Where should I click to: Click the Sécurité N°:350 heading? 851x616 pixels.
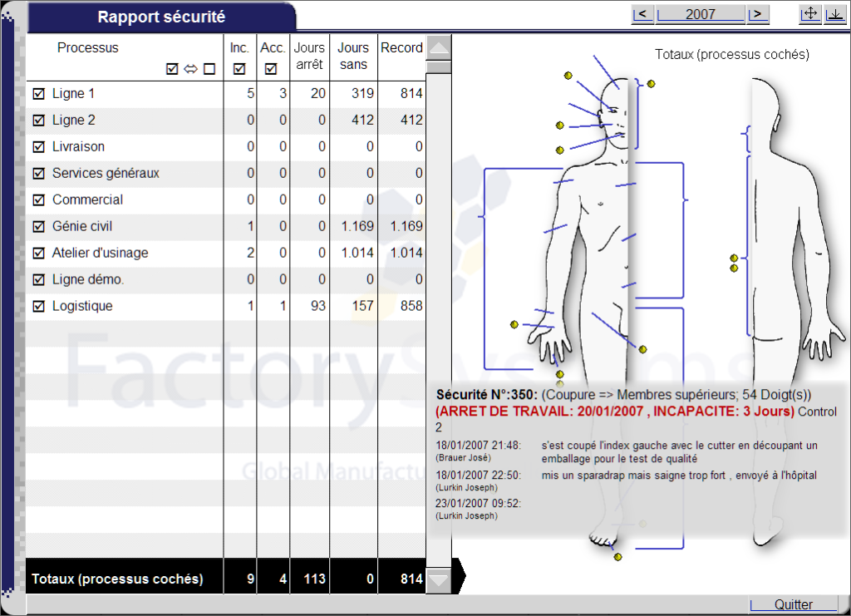pos(487,395)
